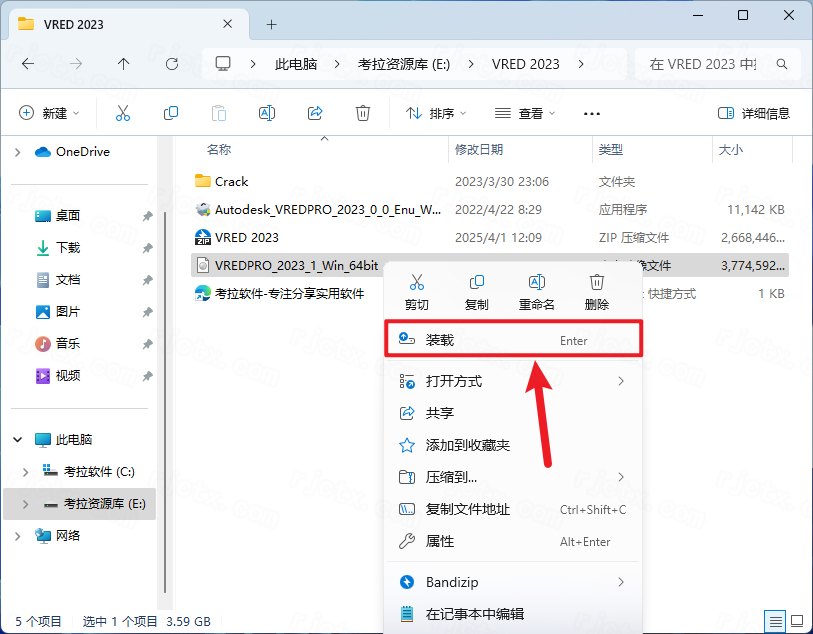Click the copy icon in context menu
The width and height of the screenshot is (813, 634).
(x=477, y=284)
